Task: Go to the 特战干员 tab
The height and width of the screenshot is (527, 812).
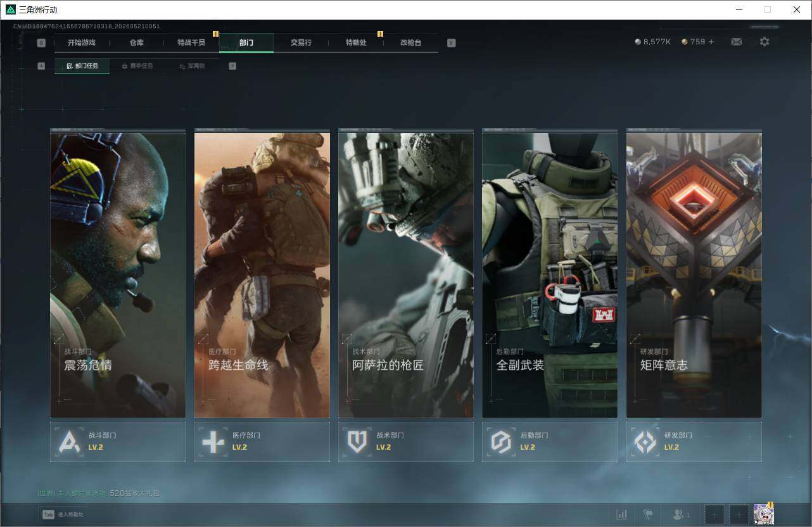Action: pos(191,43)
